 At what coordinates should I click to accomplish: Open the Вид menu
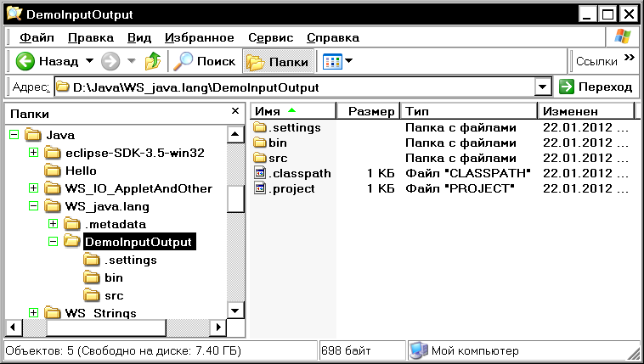139,37
